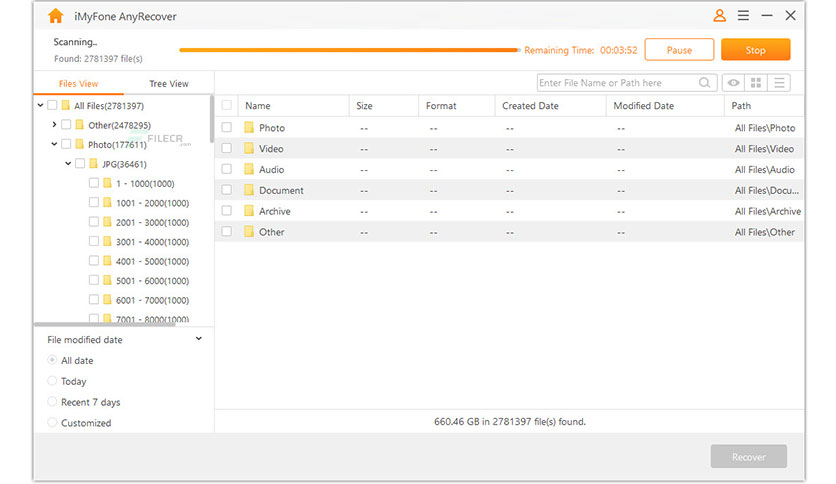Collapse the JPG(36461) tree node
836x484 pixels.
68,164
